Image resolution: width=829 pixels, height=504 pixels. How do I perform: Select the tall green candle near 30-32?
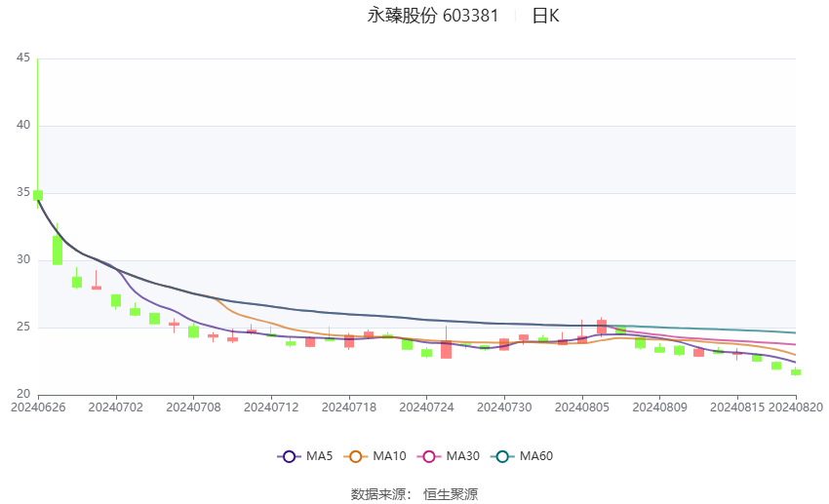pyautogui.click(x=58, y=250)
